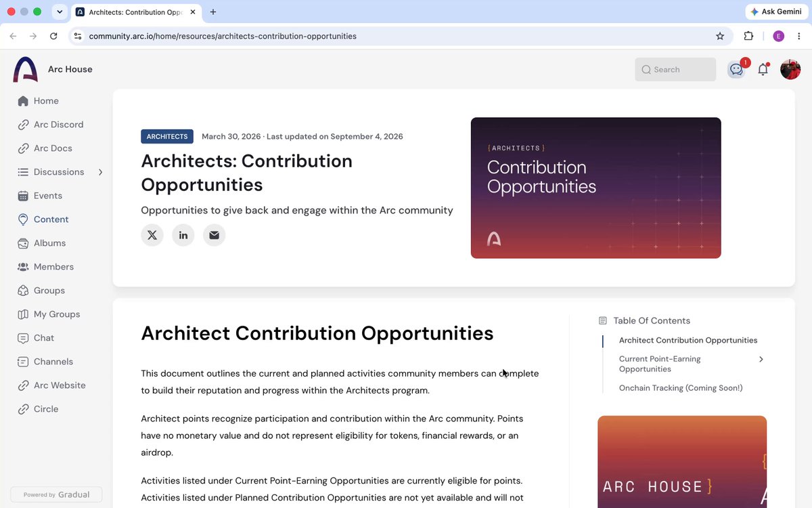Bookmark this page with the star
The image size is (812, 508).
coord(720,36)
